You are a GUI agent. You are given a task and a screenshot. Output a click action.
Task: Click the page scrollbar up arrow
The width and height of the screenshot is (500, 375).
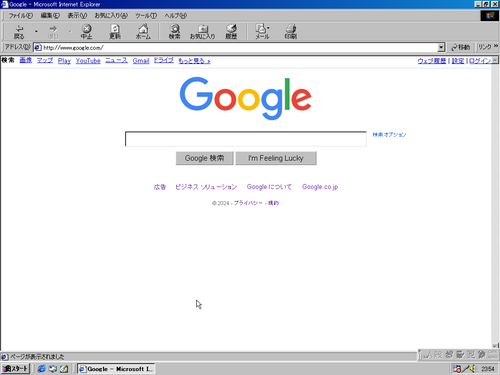point(495,60)
